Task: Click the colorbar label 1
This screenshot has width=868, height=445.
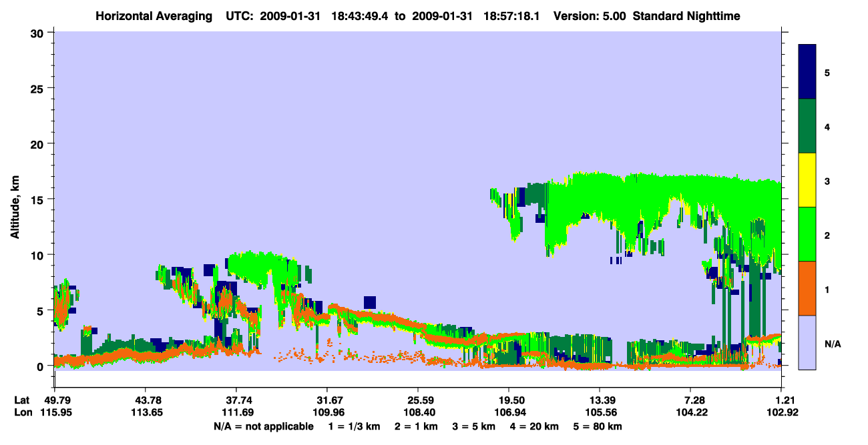Action: pyautogui.click(x=827, y=290)
